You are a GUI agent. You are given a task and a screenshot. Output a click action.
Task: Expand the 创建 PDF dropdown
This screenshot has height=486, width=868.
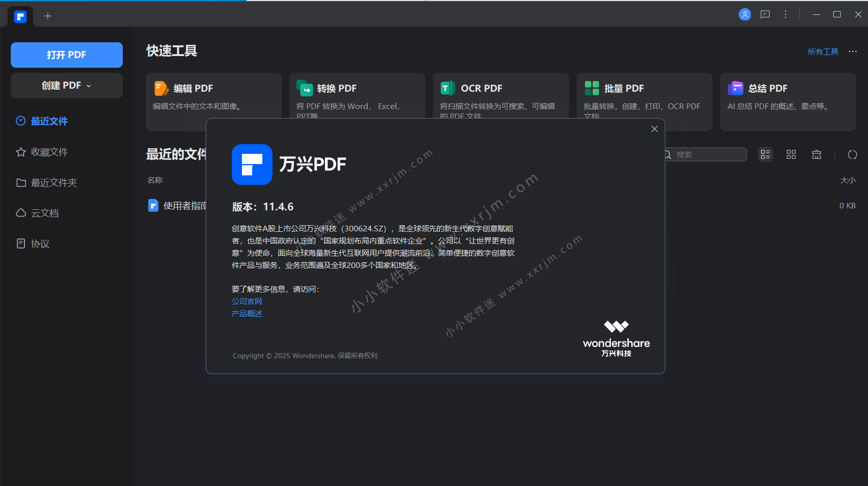coord(67,86)
